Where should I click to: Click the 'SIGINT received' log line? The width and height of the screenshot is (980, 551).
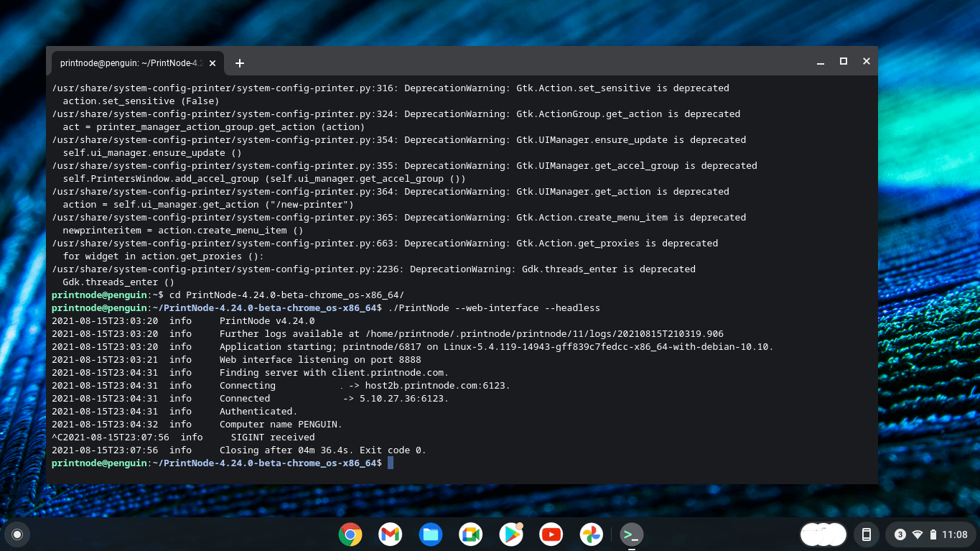273,437
